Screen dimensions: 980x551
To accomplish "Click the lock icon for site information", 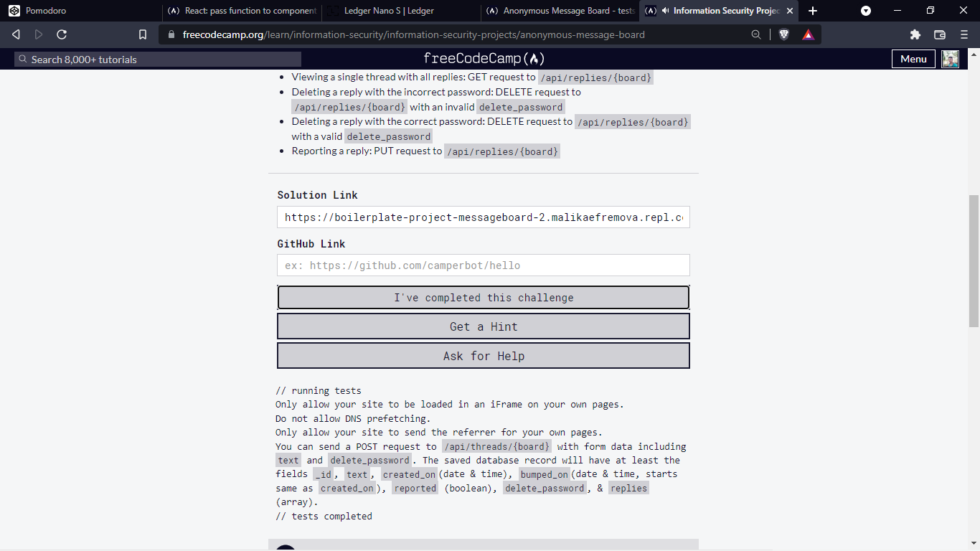I will point(171,34).
